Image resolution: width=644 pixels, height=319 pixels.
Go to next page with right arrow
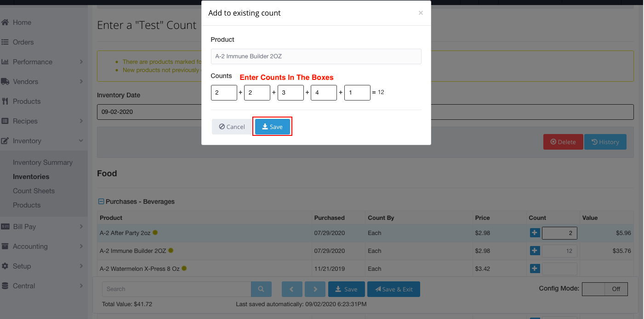315,289
